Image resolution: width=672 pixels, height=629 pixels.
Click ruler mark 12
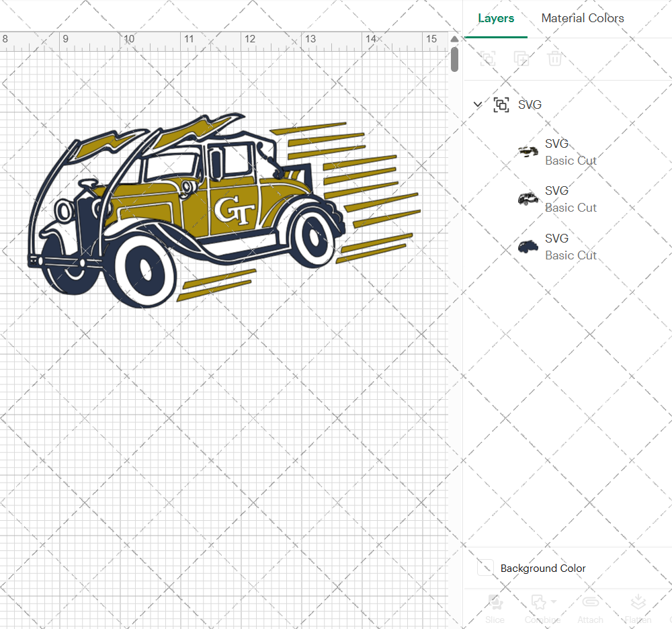250,39
